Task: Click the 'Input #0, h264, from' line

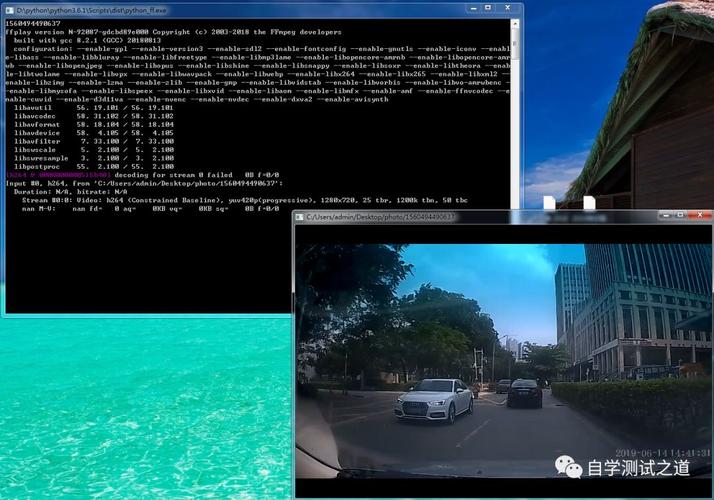Action: click(x=144, y=183)
